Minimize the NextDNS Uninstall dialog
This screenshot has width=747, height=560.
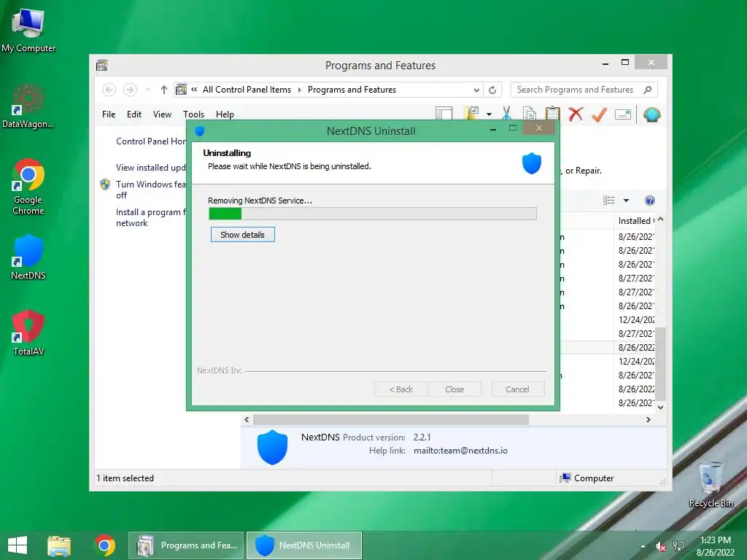493,128
